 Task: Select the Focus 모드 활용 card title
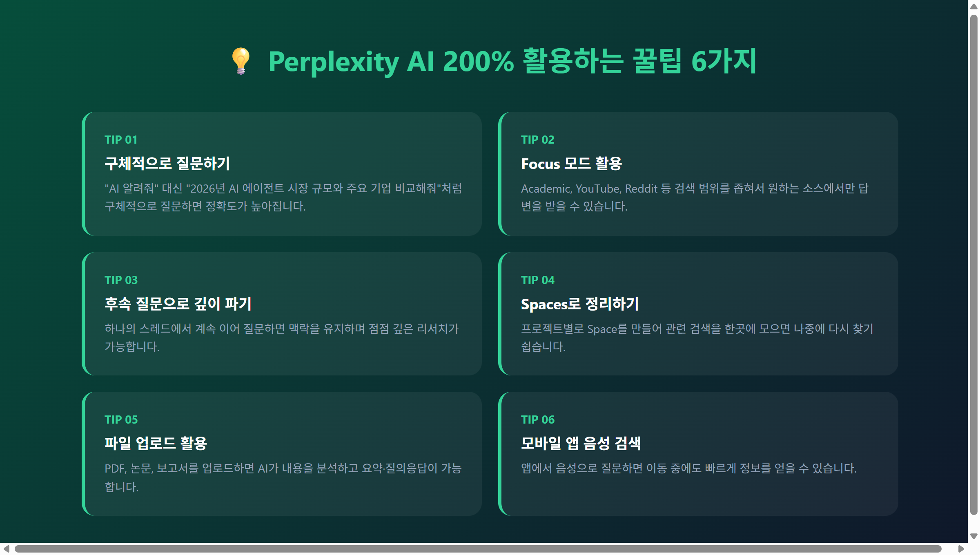tap(571, 164)
